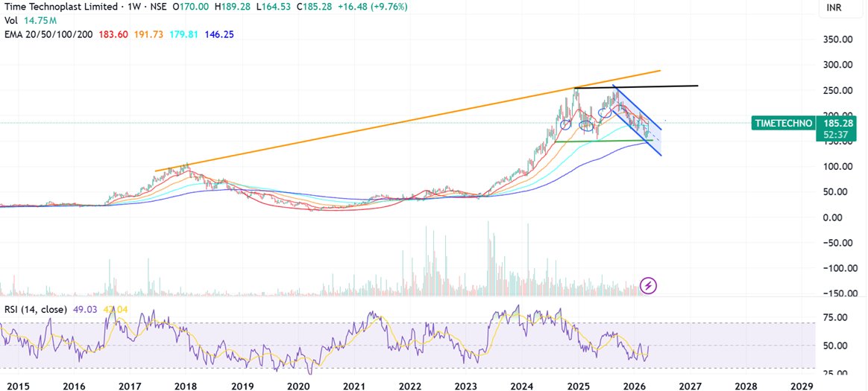This screenshot has height=391, width=868.
Task: Click the orange EMA value 191.73
Action: pos(148,34)
